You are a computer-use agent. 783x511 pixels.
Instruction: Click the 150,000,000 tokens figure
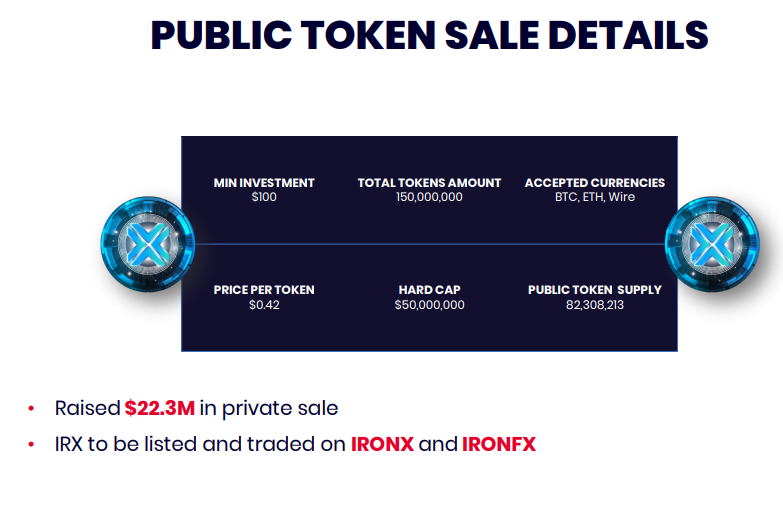click(x=429, y=197)
